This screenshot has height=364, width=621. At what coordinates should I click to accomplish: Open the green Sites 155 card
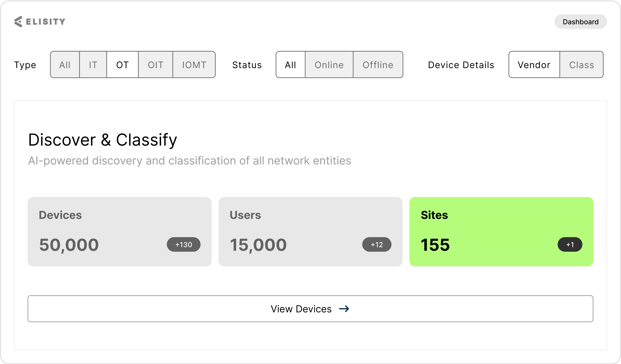(x=502, y=232)
